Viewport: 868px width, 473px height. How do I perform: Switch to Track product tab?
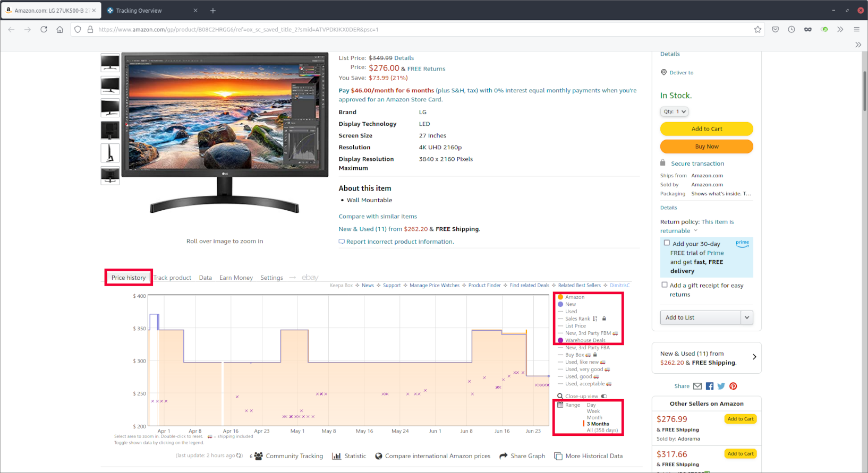pyautogui.click(x=172, y=278)
